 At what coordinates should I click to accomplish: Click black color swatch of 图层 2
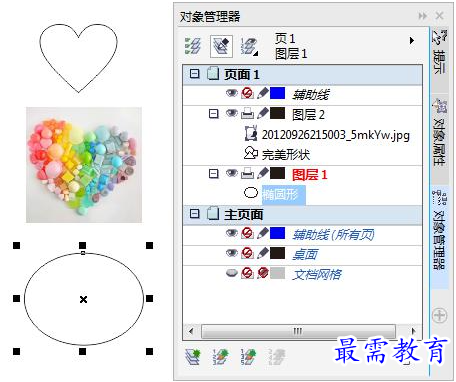[277, 113]
